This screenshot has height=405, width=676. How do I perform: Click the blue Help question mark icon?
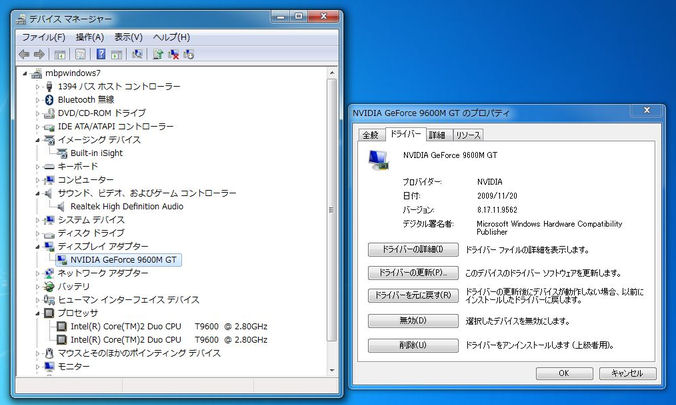point(101,54)
